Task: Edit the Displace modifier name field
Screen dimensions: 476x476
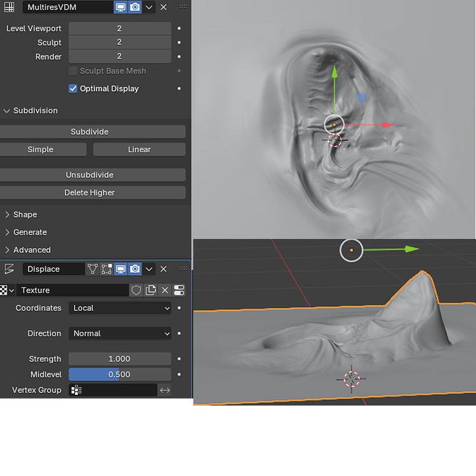Action: pyautogui.click(x=53, y=269)
